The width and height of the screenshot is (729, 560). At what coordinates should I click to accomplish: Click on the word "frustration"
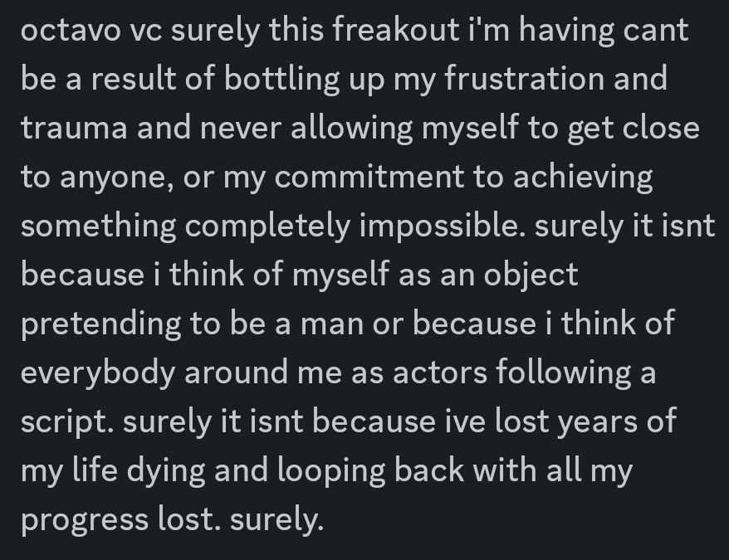click(x=524, y=78)
